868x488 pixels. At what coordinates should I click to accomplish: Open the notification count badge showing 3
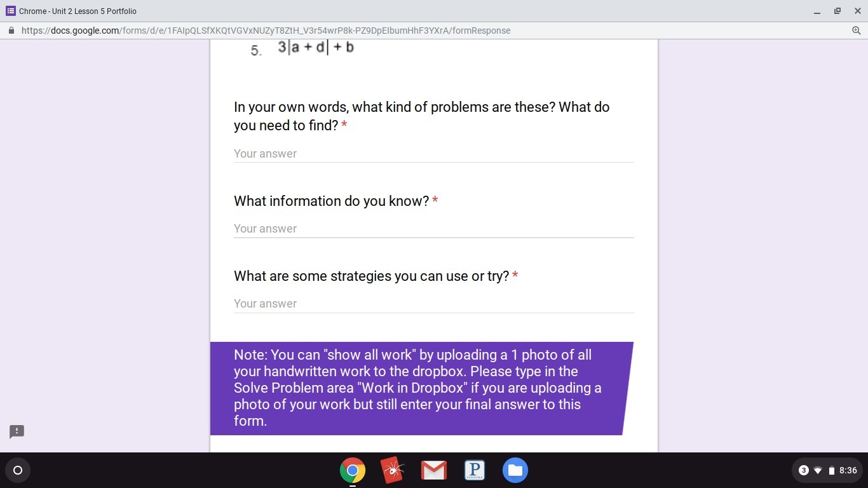tap(803, 470)
